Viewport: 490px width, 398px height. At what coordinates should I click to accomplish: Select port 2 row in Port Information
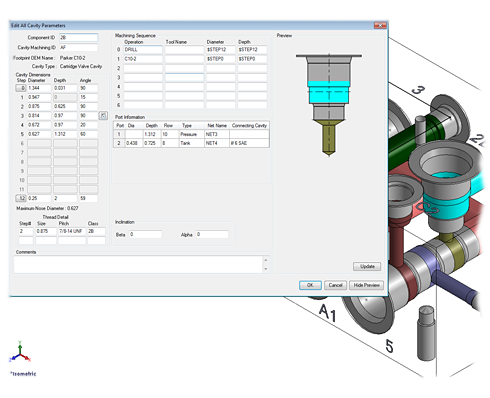191,143
